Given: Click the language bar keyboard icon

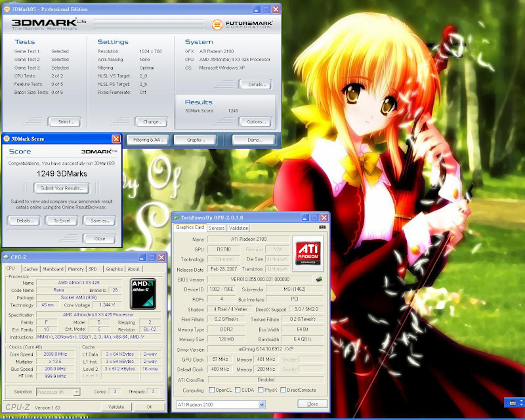Looking at the screenshot, I should pos(513,403).
